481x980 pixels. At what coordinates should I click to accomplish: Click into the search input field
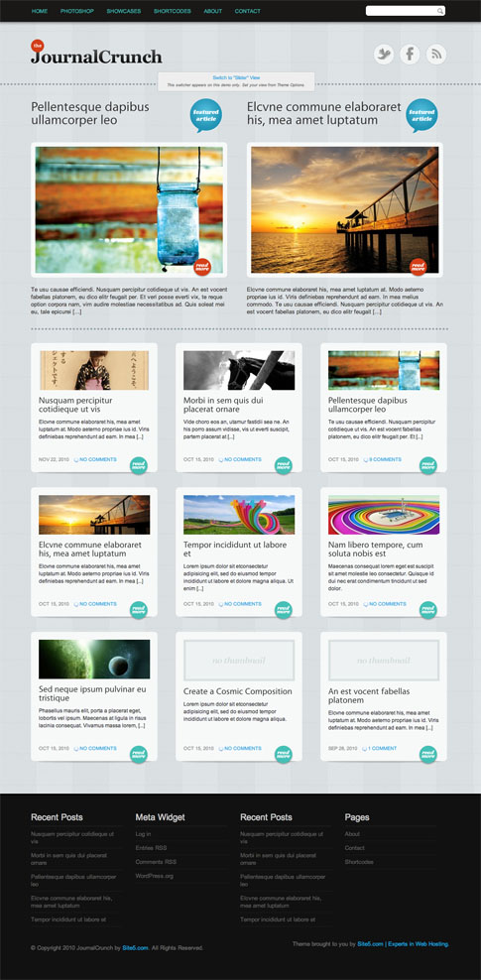[x=401, y=11]
